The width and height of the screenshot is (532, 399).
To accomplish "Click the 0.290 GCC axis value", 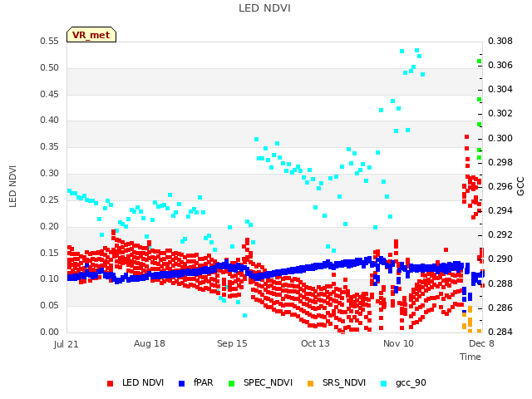I will tap(500, 259).
